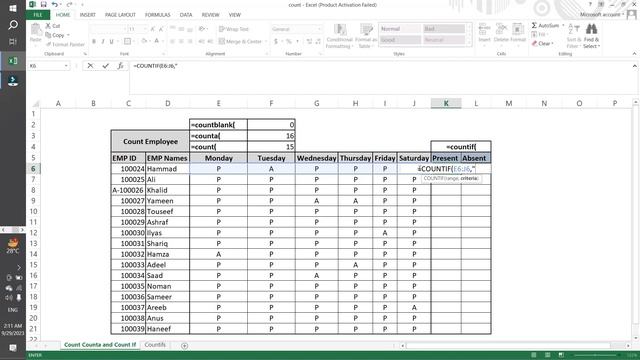Select column K header

(446, 104)
